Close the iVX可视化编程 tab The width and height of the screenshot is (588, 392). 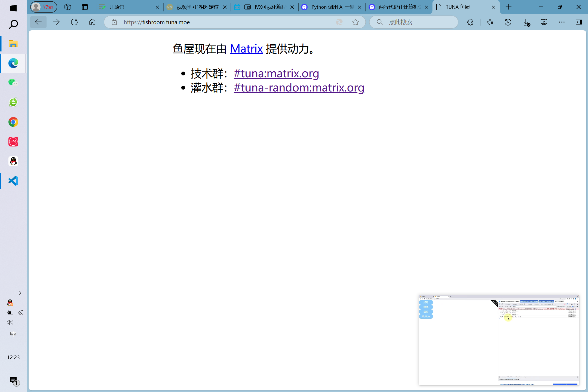point(292,7)
